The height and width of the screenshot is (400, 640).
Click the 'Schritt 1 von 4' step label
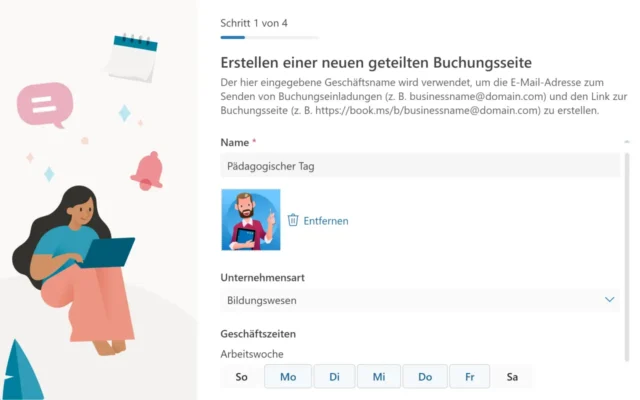254,21
